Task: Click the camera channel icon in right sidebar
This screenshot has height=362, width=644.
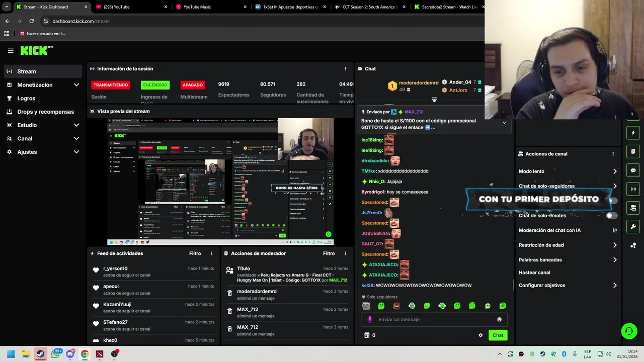Action: [x=633, y=208]
